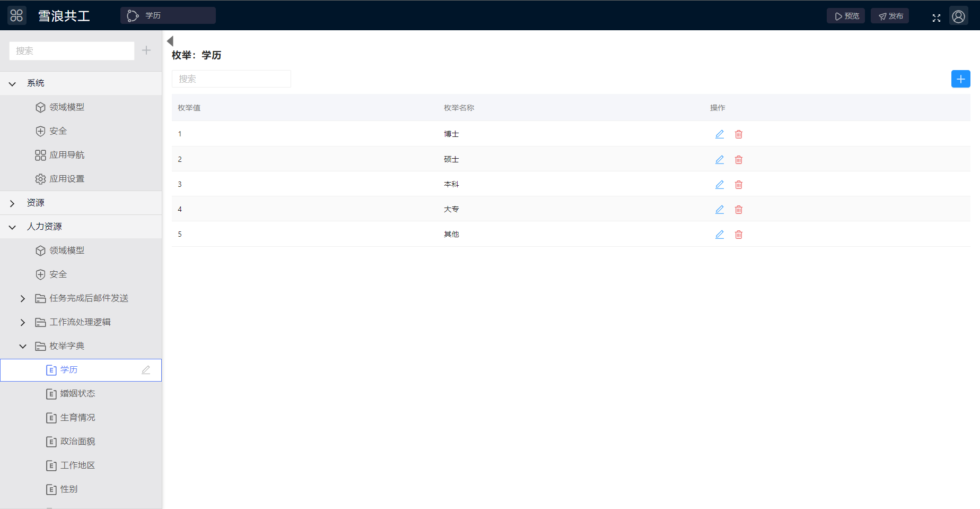Click the app grid logo icon

pyautogui.click(x=17, y=15)
